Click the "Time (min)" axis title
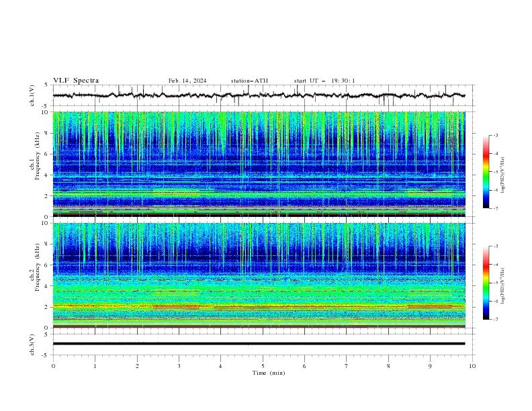Screen dimensions: 532x411 tap(269, 373)
